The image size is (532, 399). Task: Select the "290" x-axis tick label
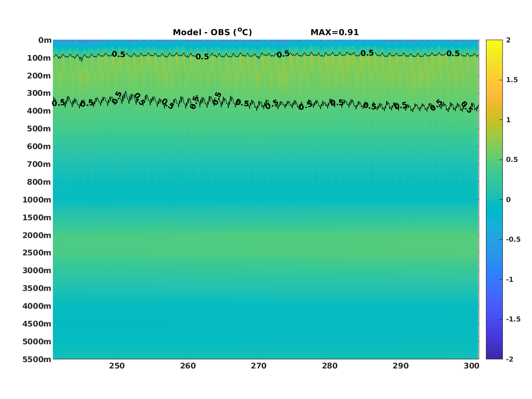(x=400, y=366)
